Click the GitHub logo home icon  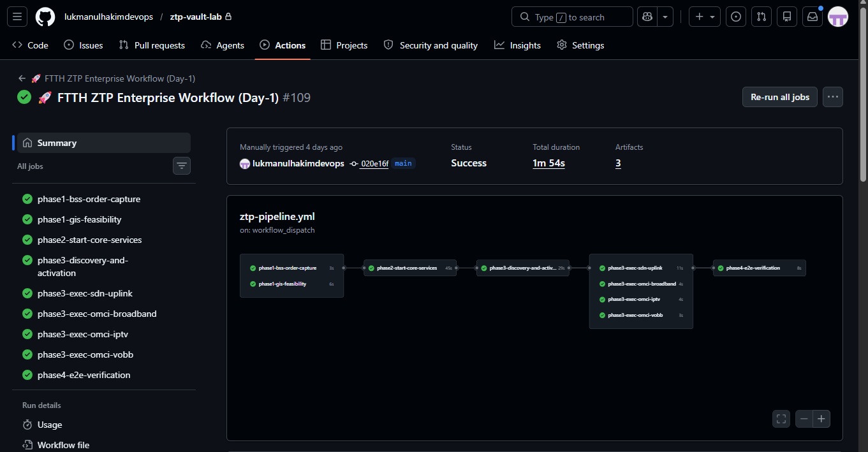45,17
